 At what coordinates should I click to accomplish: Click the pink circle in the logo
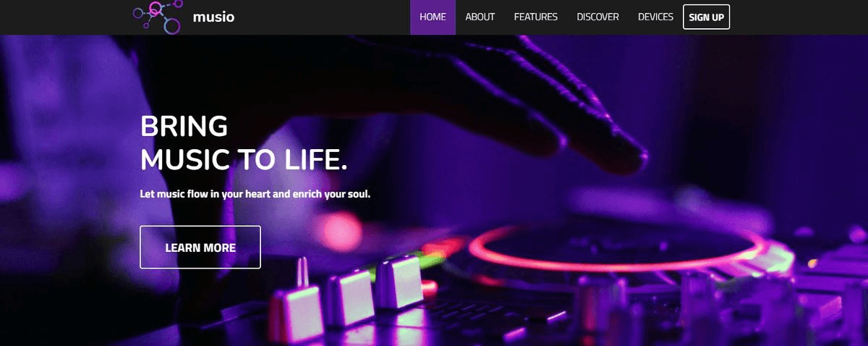point(156,9)
